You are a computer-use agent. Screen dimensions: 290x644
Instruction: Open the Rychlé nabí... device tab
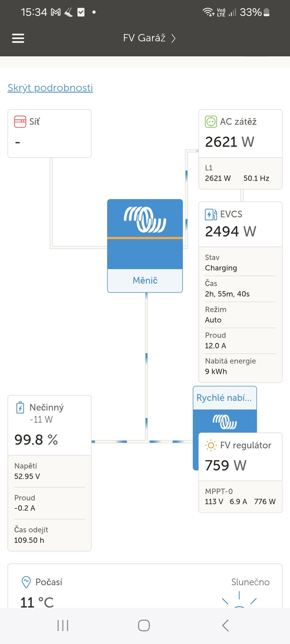coord(224,398)
